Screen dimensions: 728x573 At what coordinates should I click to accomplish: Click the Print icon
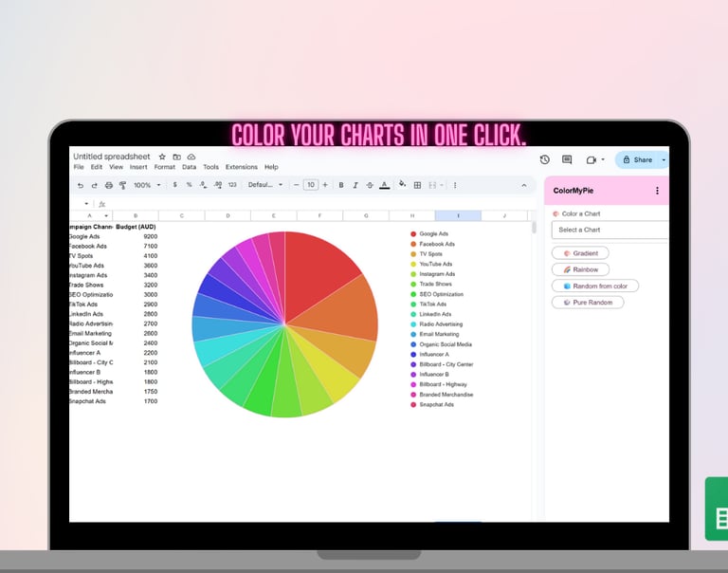pos(109,185)
